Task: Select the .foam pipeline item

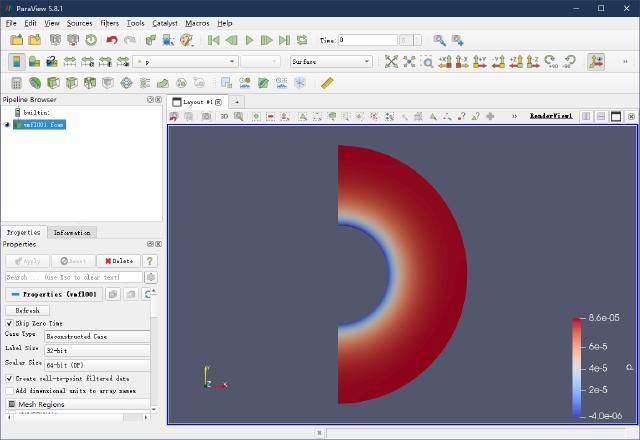Action: [x=40, y=124]
